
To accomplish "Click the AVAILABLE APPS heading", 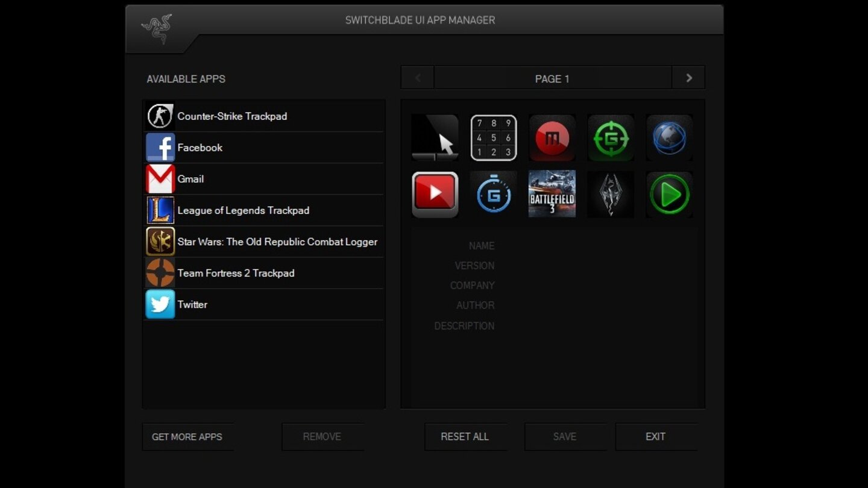I will coord(186,79).
